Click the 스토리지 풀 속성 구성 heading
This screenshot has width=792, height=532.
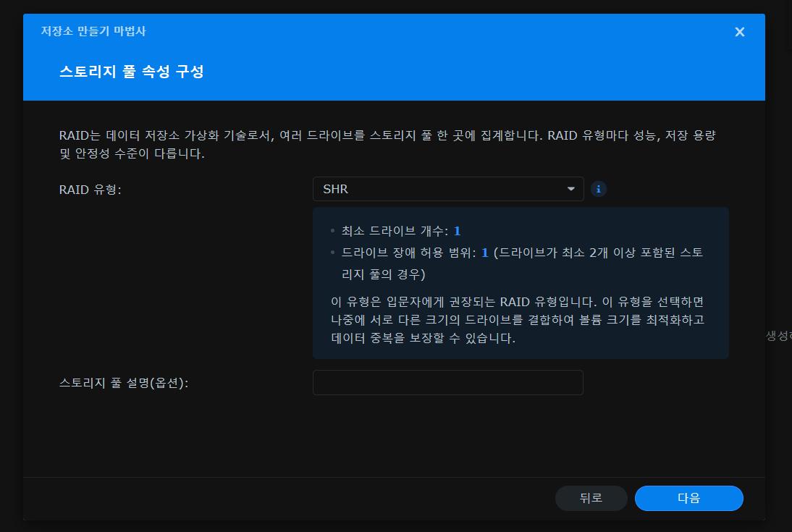(131, 72)
